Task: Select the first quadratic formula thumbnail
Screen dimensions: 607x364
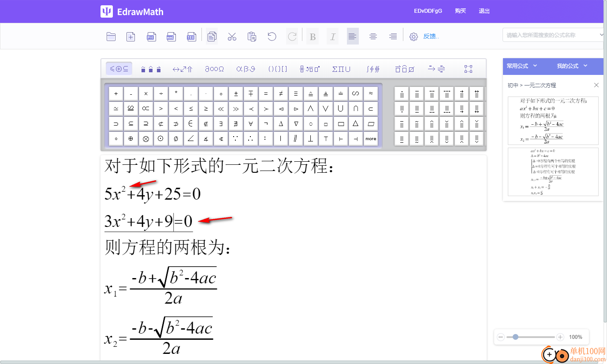Action: tap(553, 121)
